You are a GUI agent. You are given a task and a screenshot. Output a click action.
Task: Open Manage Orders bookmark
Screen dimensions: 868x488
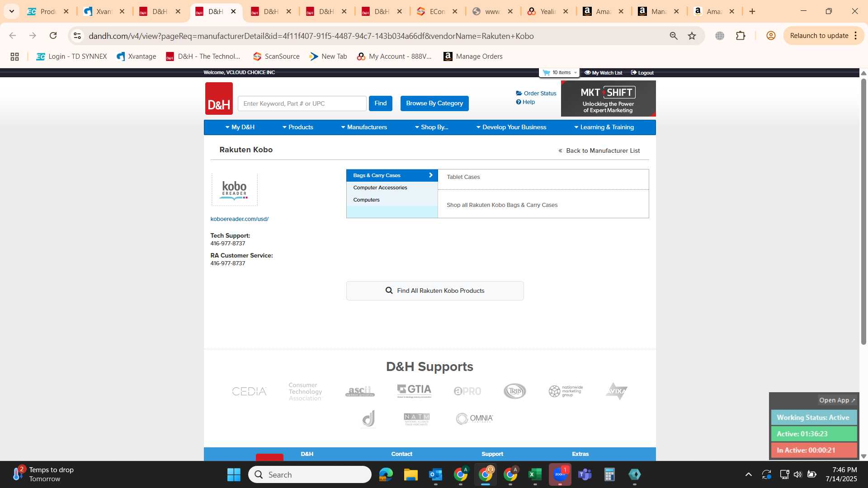click(x=473, y=56)
